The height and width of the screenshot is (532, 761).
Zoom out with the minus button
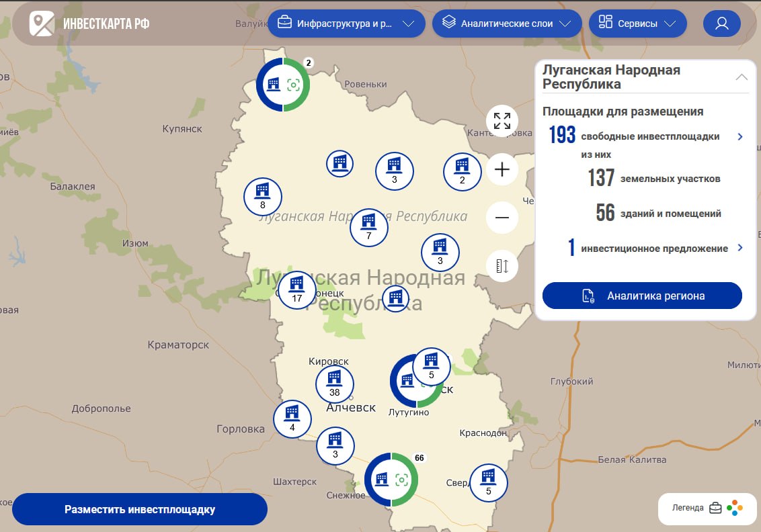click(502, 218)
